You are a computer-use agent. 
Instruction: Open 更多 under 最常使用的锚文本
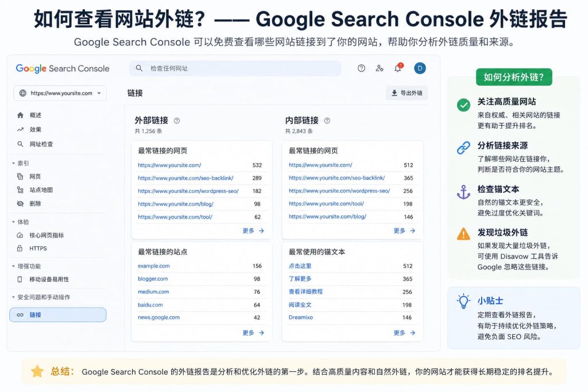pos(404,333)
